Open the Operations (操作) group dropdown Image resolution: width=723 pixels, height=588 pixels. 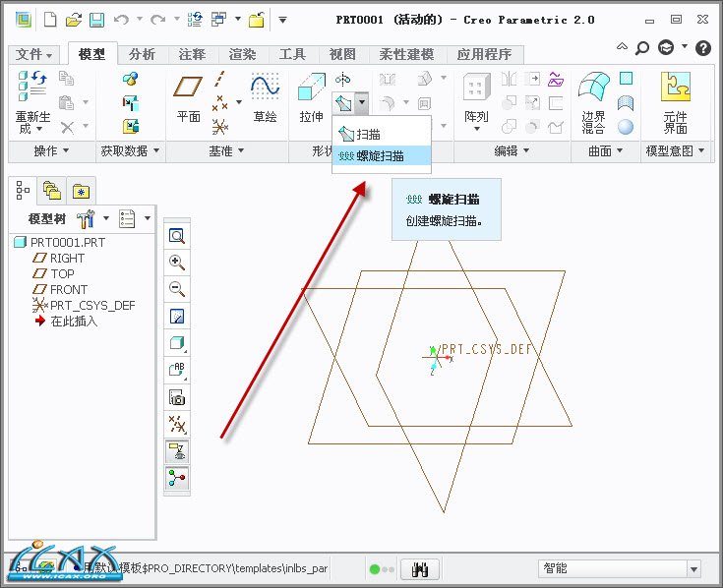[x=51, y=150]
